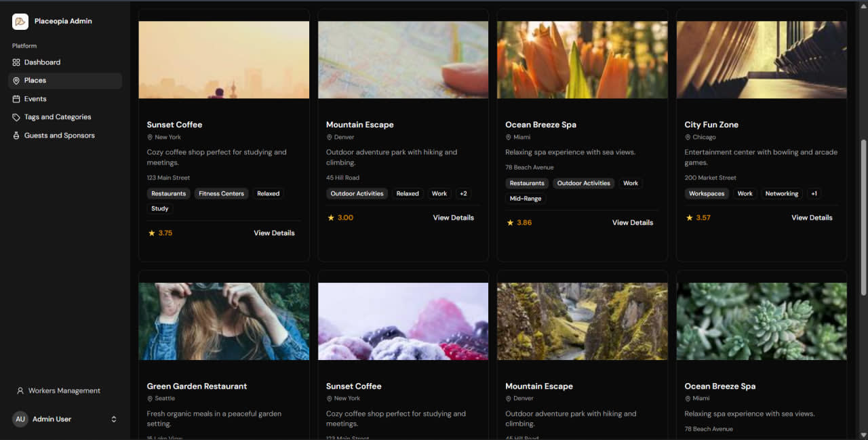The height and width of the screenshot is (440, 868).
Task: Open Workers Management
Action: click(x=65, y=391)
